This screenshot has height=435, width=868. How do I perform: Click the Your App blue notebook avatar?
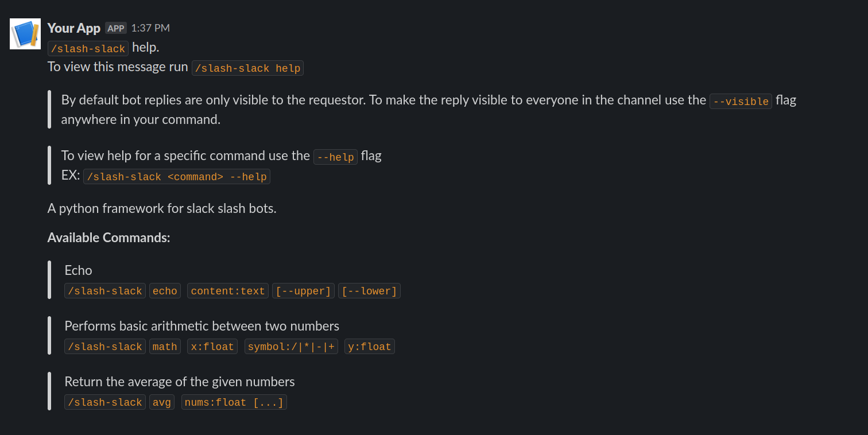[x=25, y=34]
